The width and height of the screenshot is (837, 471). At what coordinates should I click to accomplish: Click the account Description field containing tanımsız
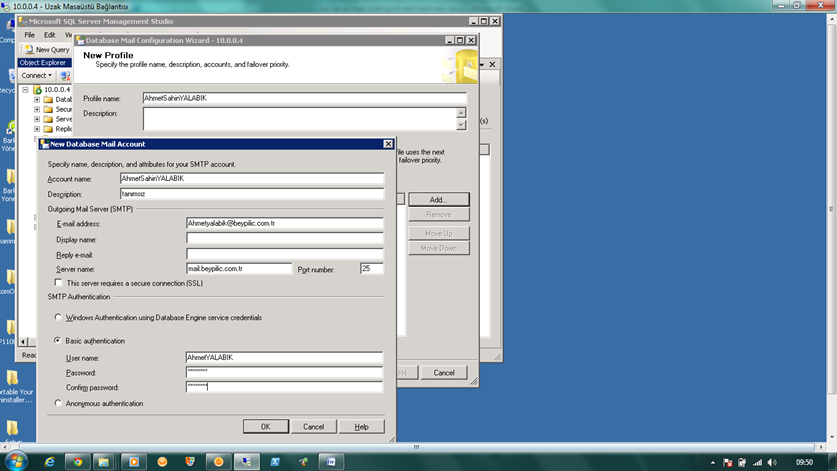click(252, 194)
